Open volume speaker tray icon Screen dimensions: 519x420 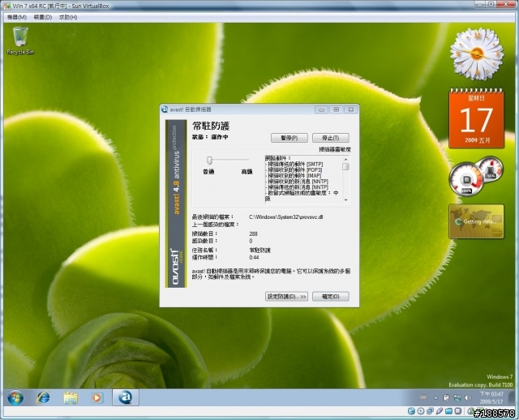(x=467, y=398)
